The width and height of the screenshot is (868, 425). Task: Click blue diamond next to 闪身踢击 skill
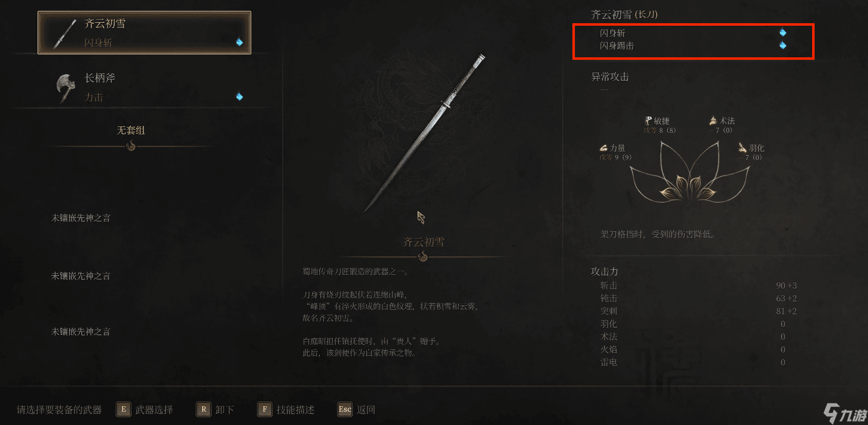782,45
